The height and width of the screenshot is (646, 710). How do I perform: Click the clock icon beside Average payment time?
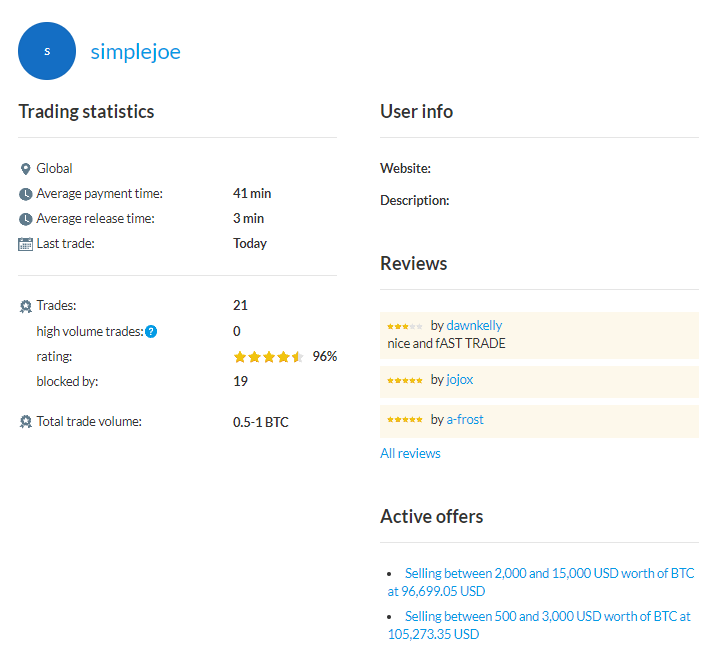click(x=25, y=194)
